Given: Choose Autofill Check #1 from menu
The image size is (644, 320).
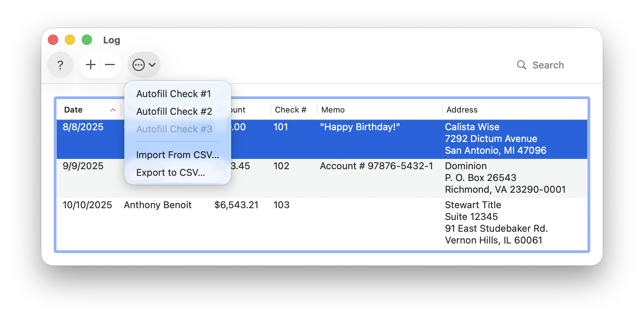Looking at the screenshot, I should click(x=173, y=94).
